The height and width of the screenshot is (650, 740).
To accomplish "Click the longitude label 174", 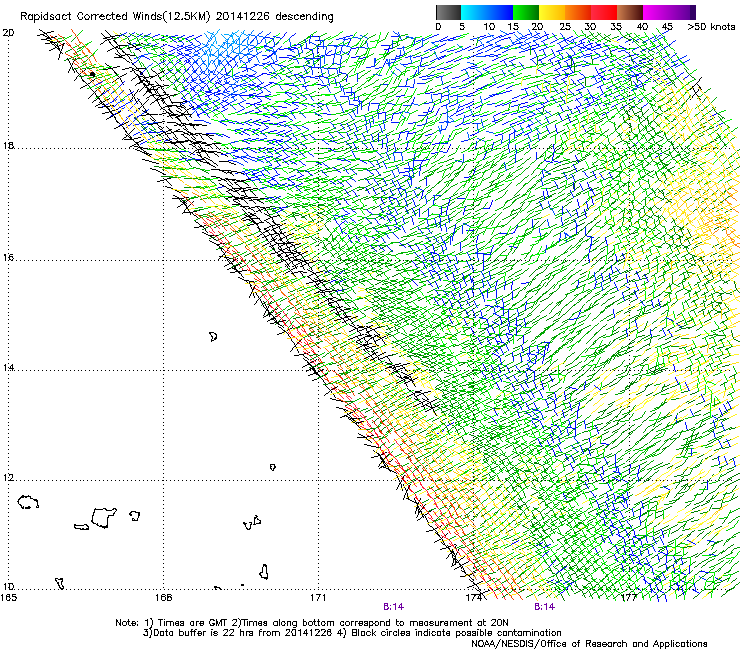I will 474,598.
